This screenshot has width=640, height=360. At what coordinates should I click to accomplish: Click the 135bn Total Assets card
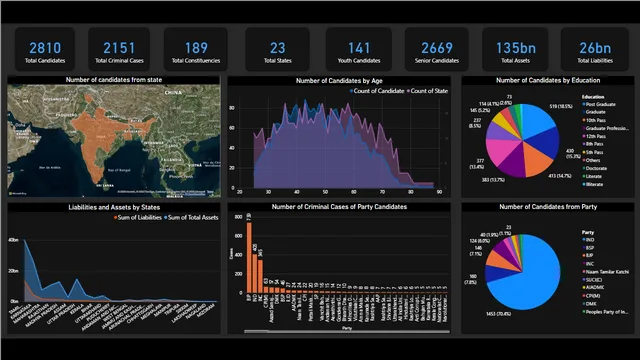pyautogui.click(x=515, y=49)
